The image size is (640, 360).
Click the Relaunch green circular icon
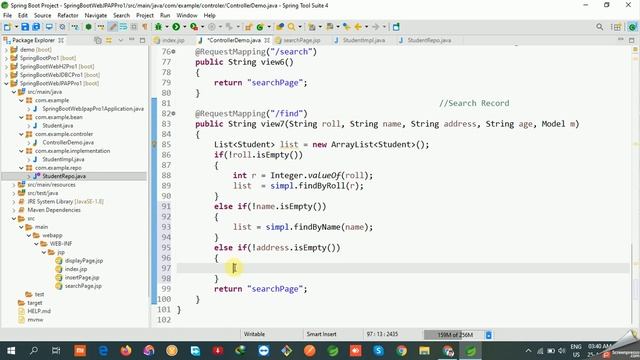click(260, 27)
